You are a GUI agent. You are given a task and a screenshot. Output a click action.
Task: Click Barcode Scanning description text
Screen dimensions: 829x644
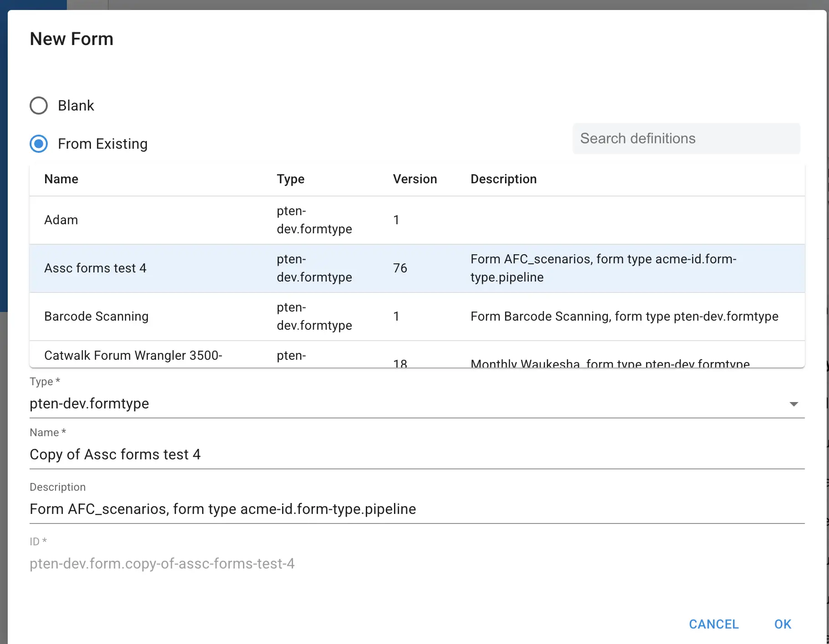(x=624, y=317)
